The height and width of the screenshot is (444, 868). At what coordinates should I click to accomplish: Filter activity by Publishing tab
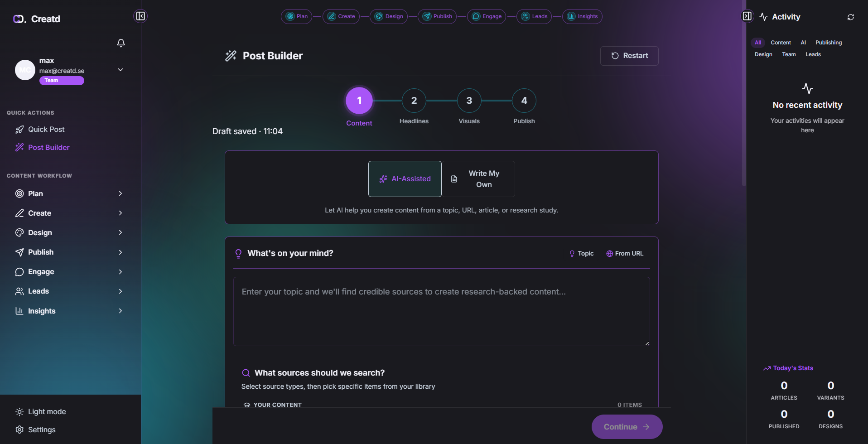828,43
